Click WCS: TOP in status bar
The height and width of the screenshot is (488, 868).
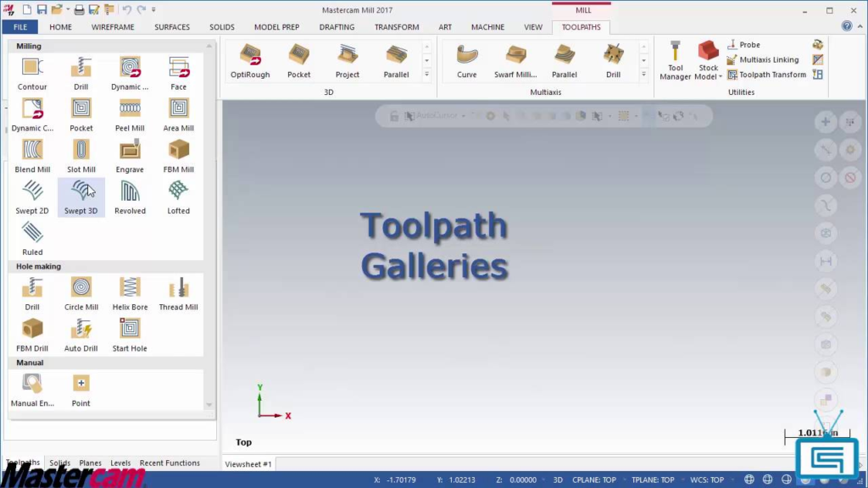point(707,480)
